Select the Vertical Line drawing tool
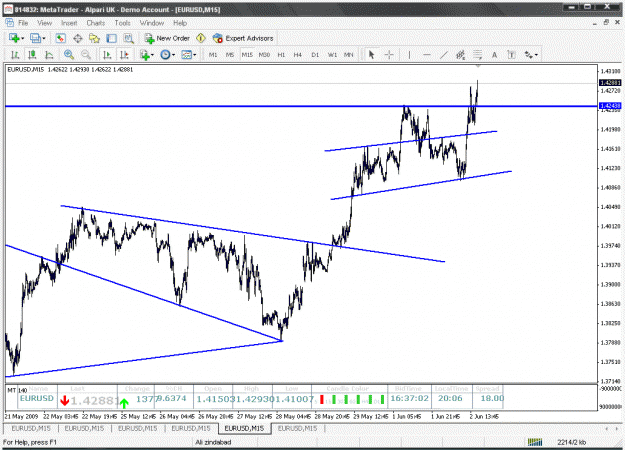The width and height of the screenshot is (625, 450). [x=409, y=55]
